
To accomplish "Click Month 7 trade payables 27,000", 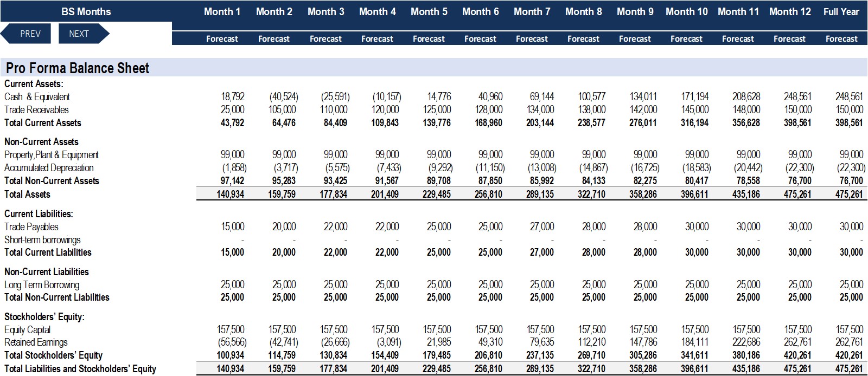I will click(542, 227).
